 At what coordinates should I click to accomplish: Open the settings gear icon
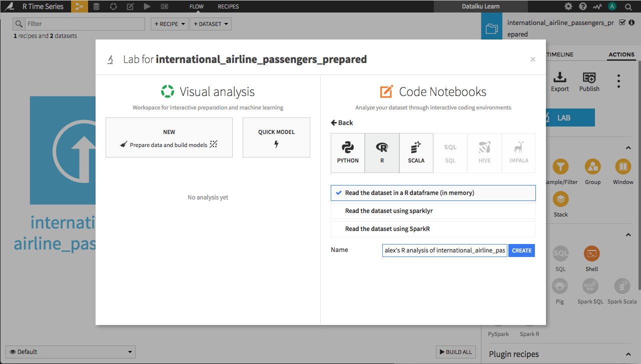pyautogui.click(x=568, y=6)
